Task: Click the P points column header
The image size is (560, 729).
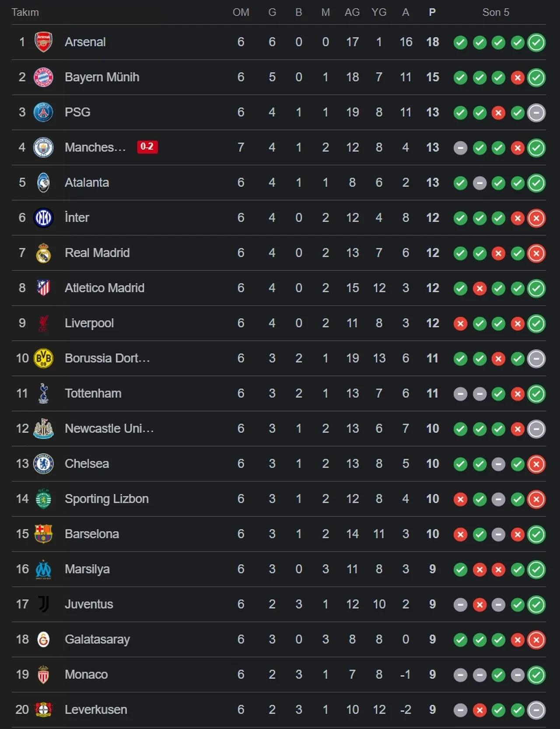Action: [x=432, y=12]
